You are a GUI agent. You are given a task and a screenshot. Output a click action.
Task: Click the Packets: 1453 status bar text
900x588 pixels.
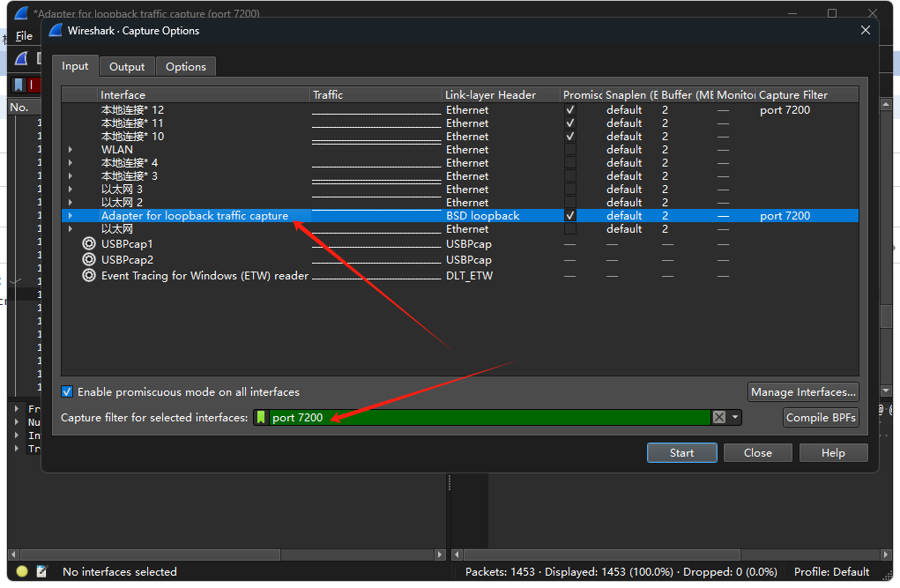[500, 572]
